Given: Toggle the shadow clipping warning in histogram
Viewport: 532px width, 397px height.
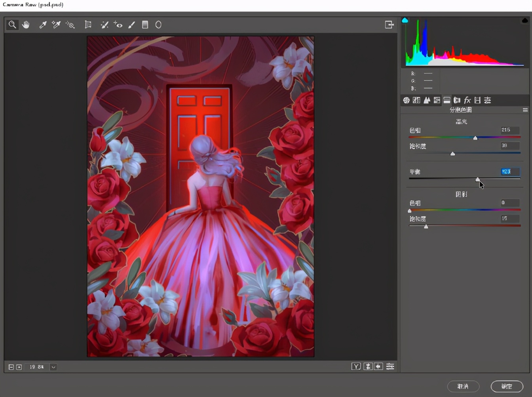Looking at the screenshot, I should pos(405,20).
